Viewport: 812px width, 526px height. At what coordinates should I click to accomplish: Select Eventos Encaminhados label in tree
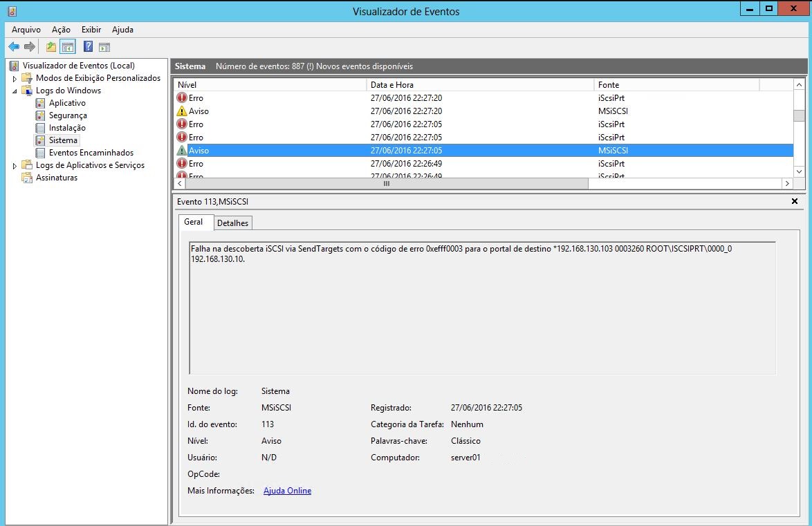[91, 153]
